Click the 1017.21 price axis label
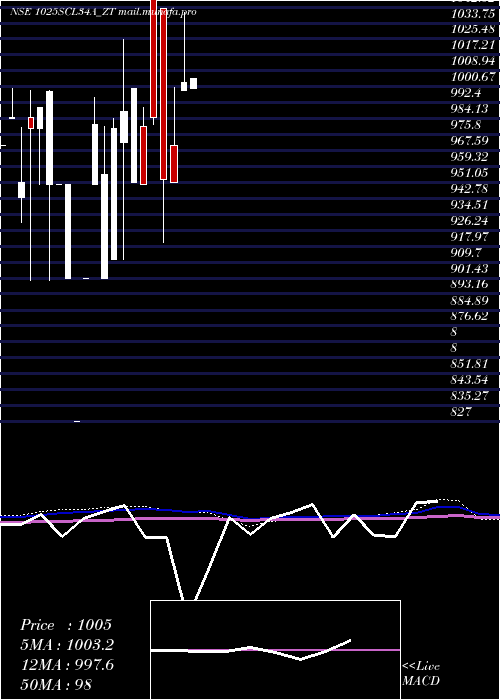The width and height of the screenshot is (500, 700). click(473, 45)
